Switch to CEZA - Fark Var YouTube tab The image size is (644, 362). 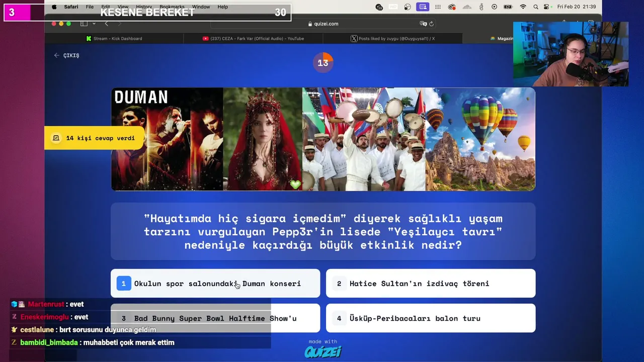[253, 38]
